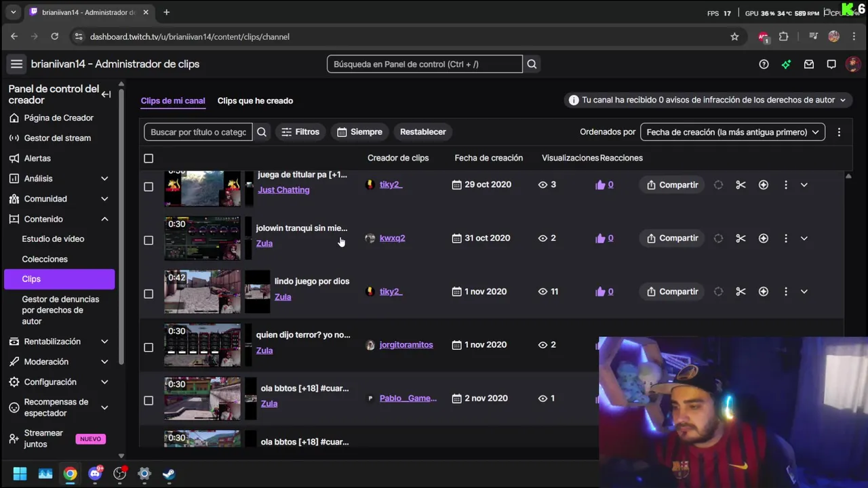The height and width of the screenshot is (488, 868).
Task: Open more options dots for lindo juego row
Action: [x=786, y=291]
